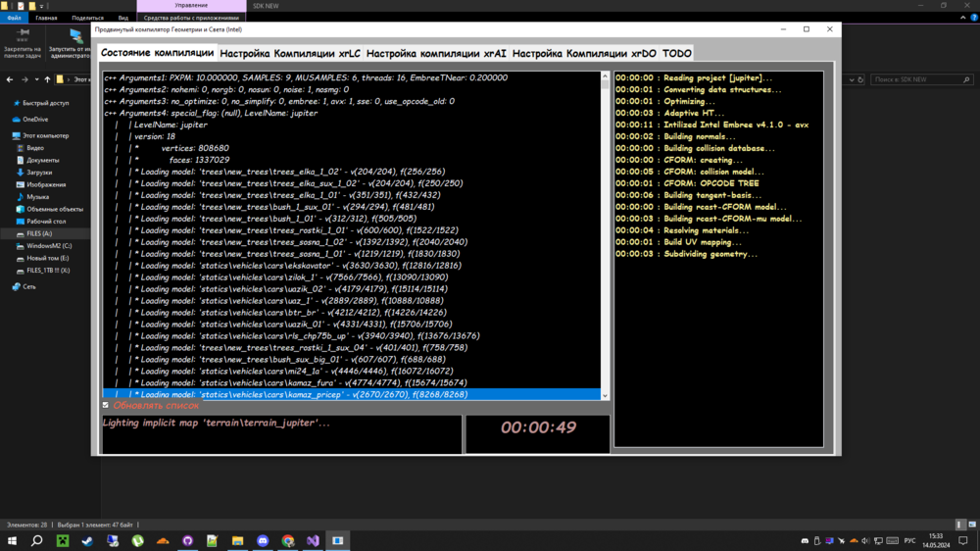
Task: Select the 'Настройка Компиляции xrDO' tab
Action: (x=584, y=53)
